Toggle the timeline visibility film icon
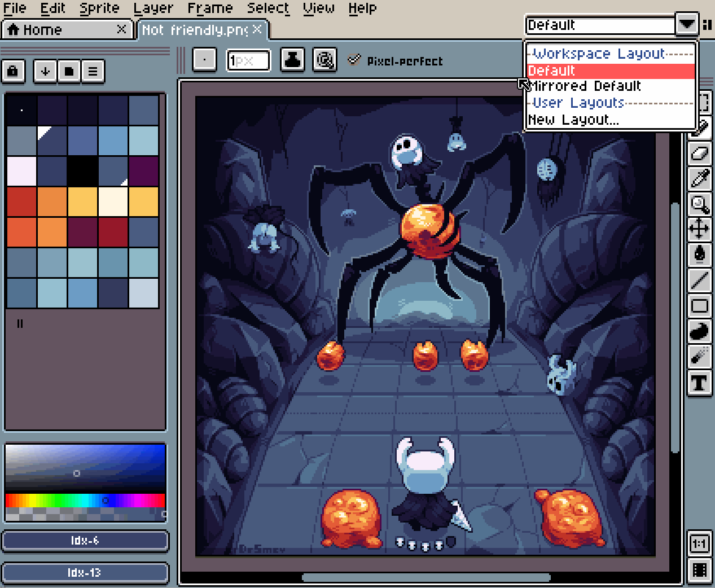Screen dimensions: 715x588 click(699, 570)
